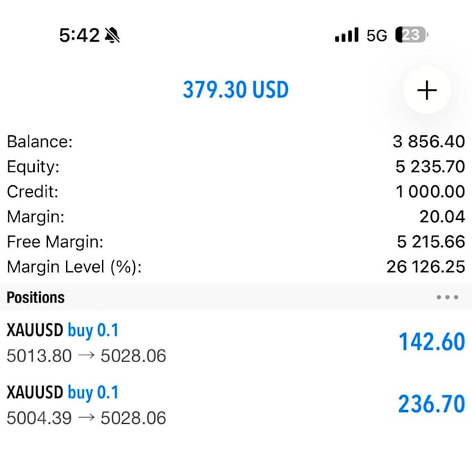Open XAUUSD buy position at 5013.80

point(236,342)
